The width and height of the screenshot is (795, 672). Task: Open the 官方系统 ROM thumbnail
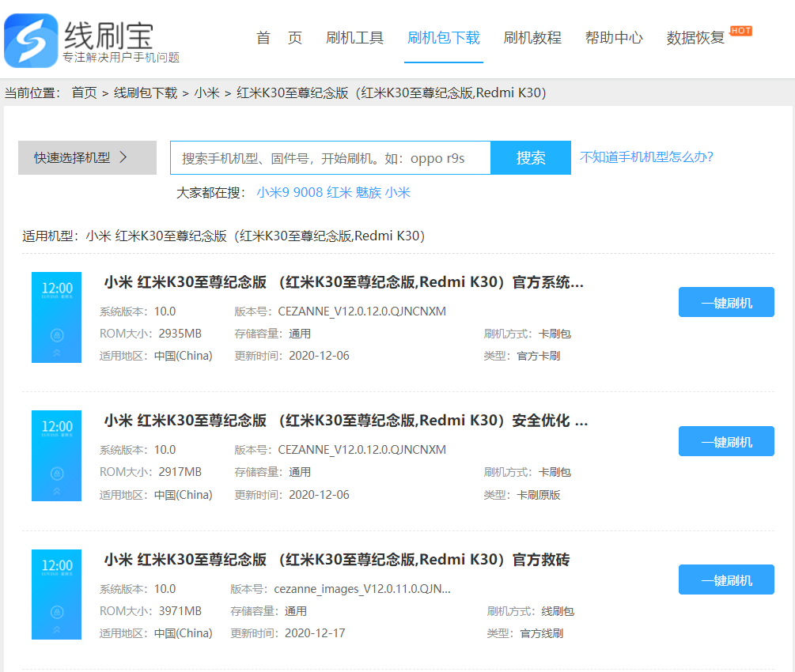[57, 317]
